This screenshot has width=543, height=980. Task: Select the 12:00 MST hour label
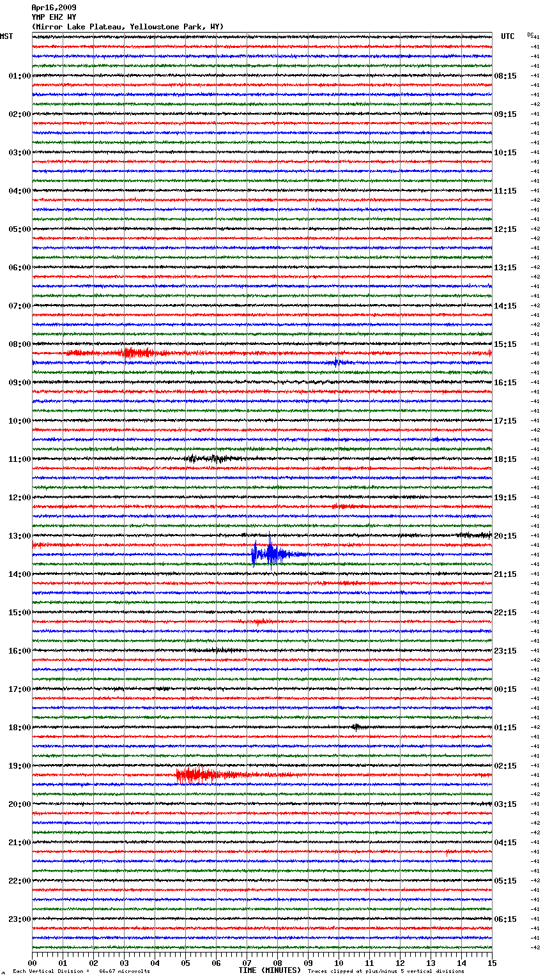(x=20, y=498)
